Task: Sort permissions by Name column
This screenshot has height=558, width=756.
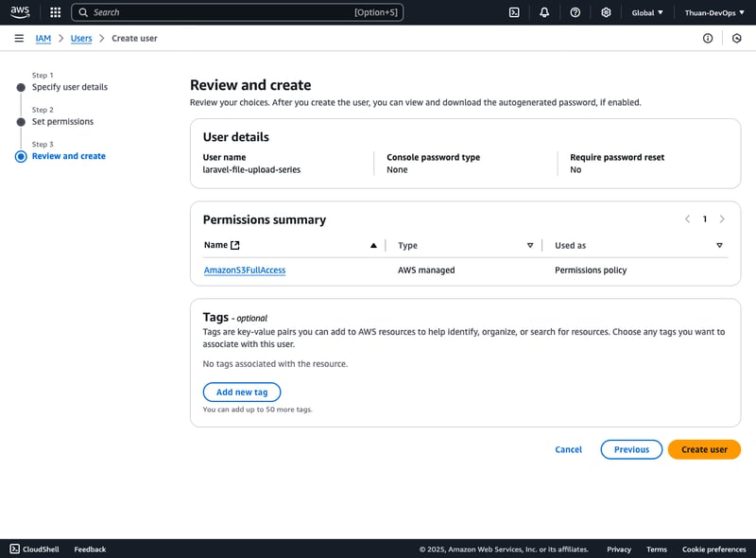Action: coord(373,245)
